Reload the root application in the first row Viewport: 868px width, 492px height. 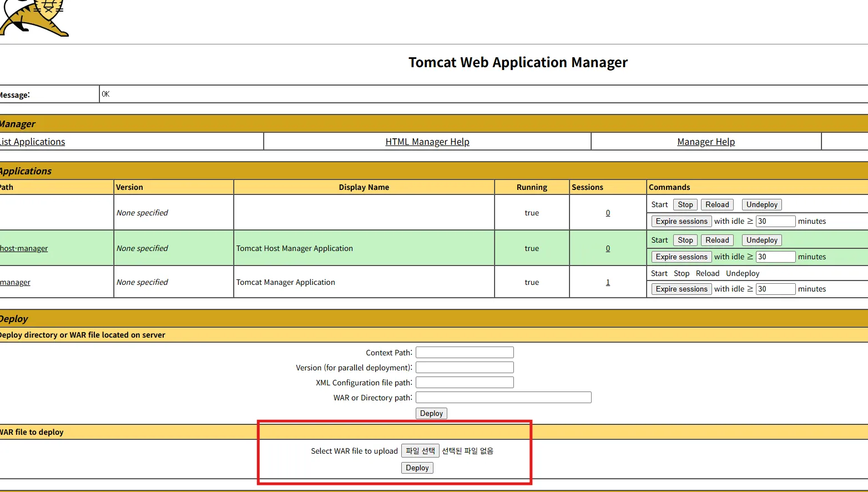pyautogui.click(x=717, y=204)
